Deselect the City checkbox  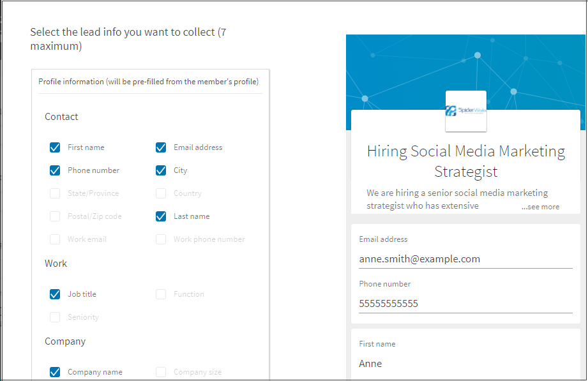[161, 170]
